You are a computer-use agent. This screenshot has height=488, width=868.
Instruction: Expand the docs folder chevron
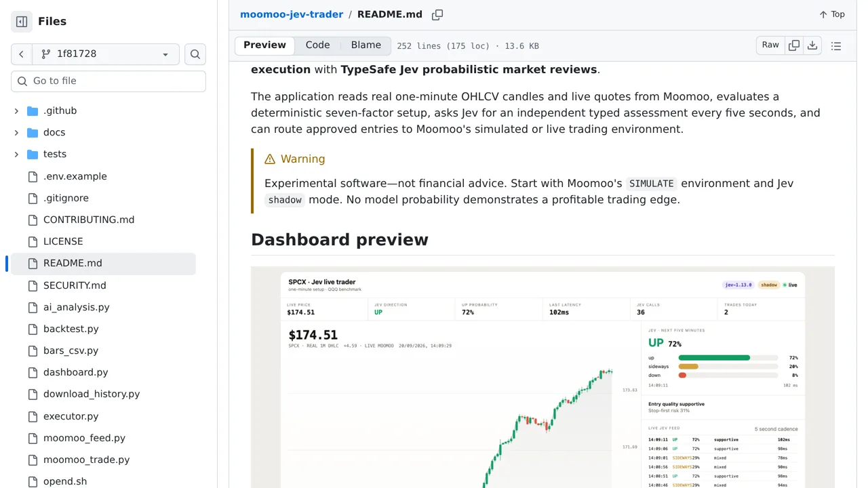click(x=16, y=132)
